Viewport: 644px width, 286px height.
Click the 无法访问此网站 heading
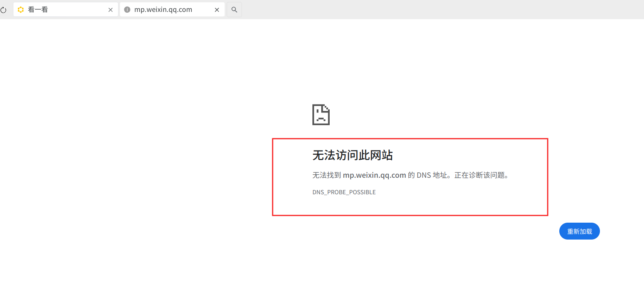353,155
